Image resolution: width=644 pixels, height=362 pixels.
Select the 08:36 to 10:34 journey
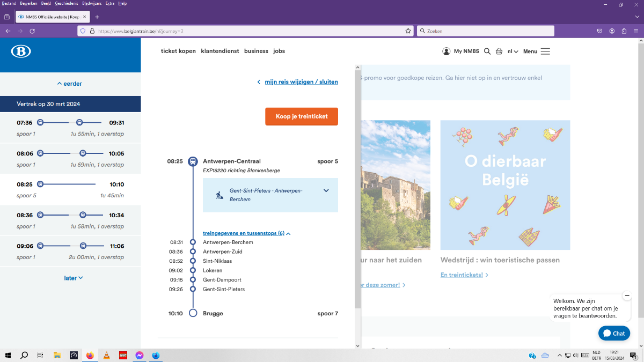pos(70,220)
